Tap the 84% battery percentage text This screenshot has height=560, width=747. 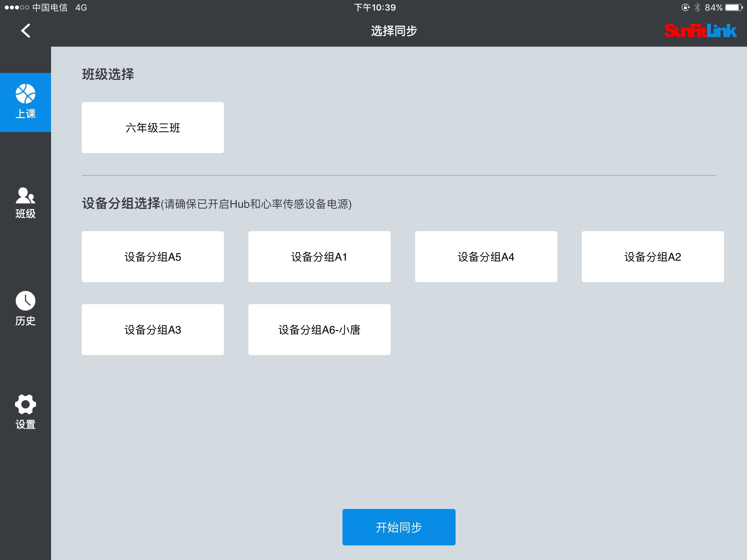713,7
